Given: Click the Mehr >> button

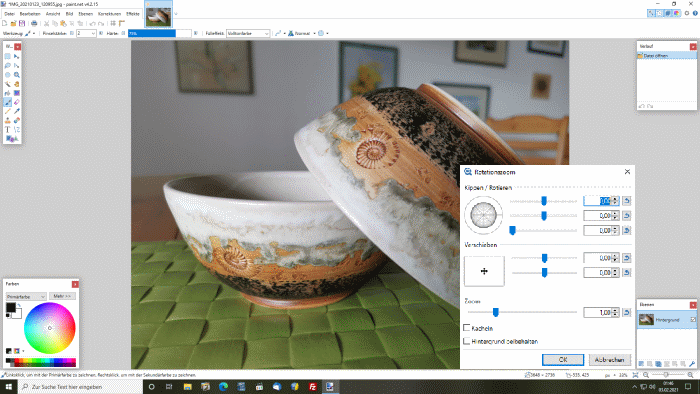Looking at the screenshot, I should pyautogui.click(x=62, y=296).
